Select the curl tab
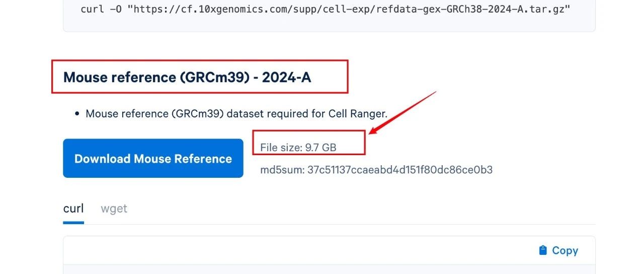Screen dimensions: 644x274 click(x=73, y=209)
